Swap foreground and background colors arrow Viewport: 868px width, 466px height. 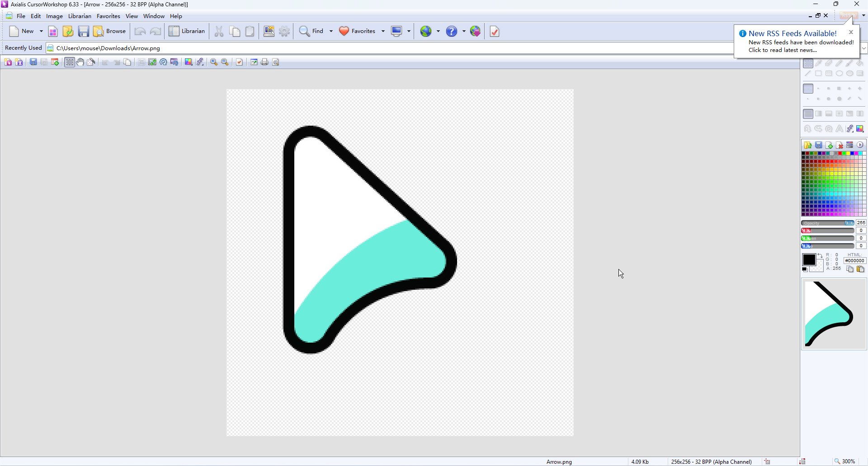coord(820,256)
